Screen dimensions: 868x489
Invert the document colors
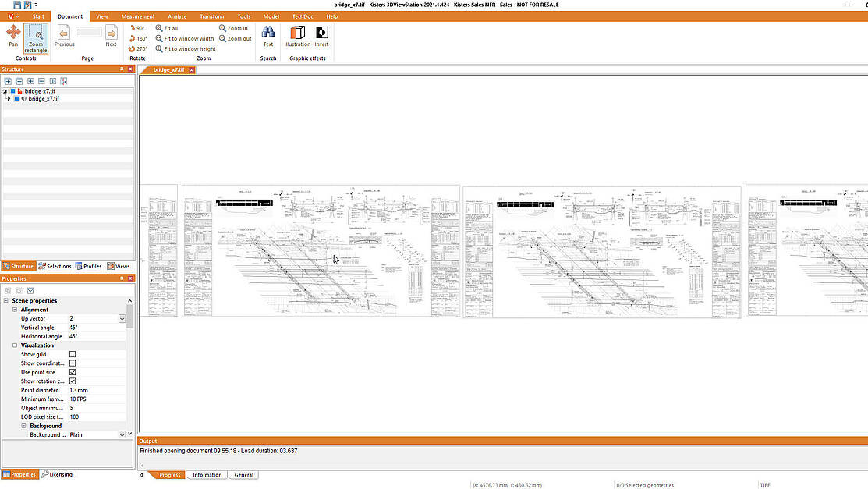[321, 36]
